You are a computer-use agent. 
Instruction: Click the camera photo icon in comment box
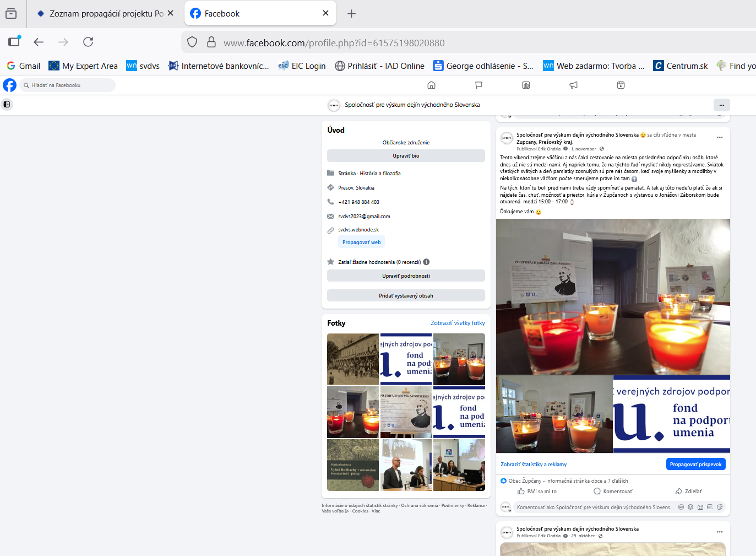[700, 507]
